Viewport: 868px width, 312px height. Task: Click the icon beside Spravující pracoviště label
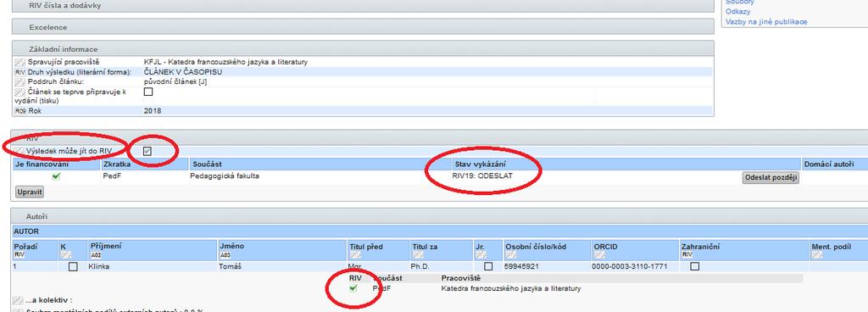(x=20, y=62)
